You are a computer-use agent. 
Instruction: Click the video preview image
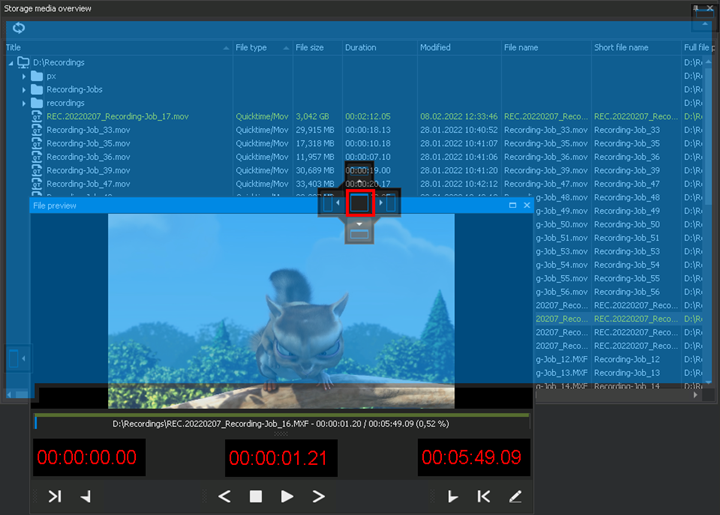[281, 311]
